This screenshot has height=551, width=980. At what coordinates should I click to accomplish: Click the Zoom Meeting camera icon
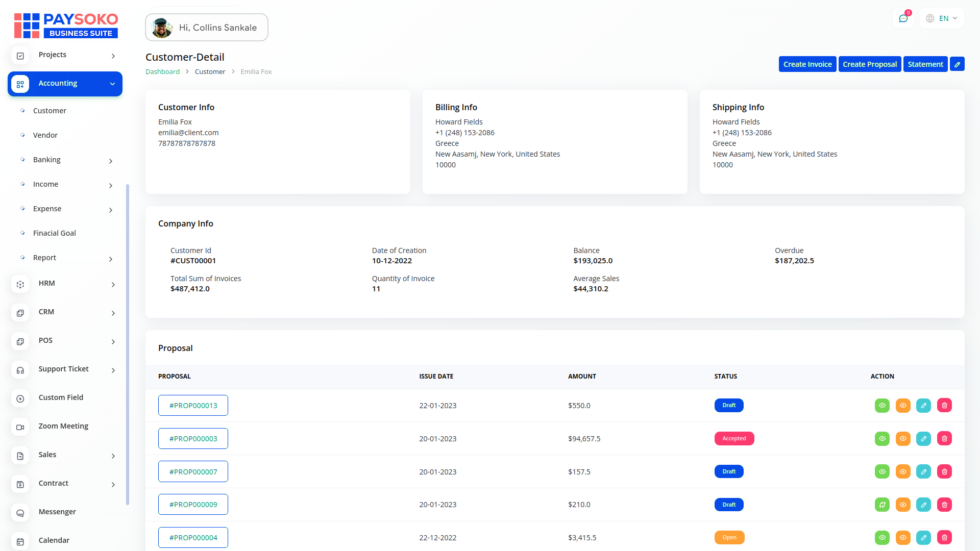click(20, 427)
